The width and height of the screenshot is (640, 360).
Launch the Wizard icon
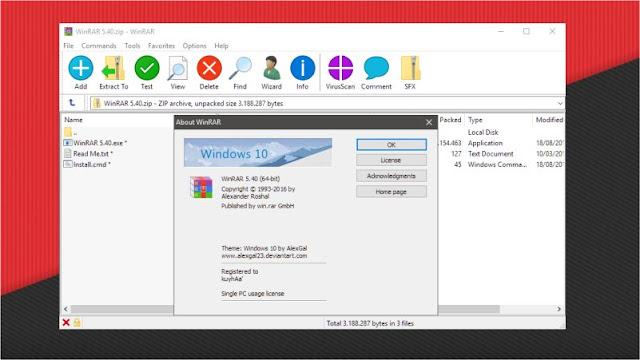pyautogui.click(x=271, y=68)
